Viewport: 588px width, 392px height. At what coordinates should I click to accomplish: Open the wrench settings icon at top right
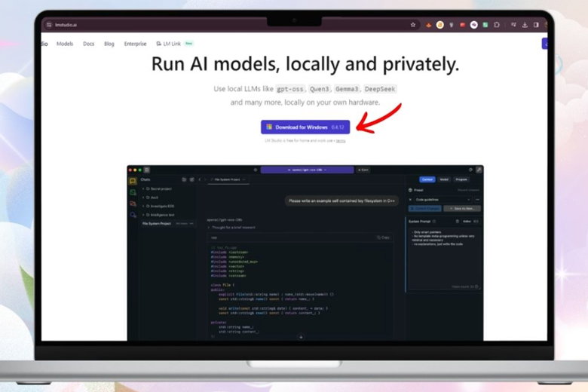click(479, 170)
